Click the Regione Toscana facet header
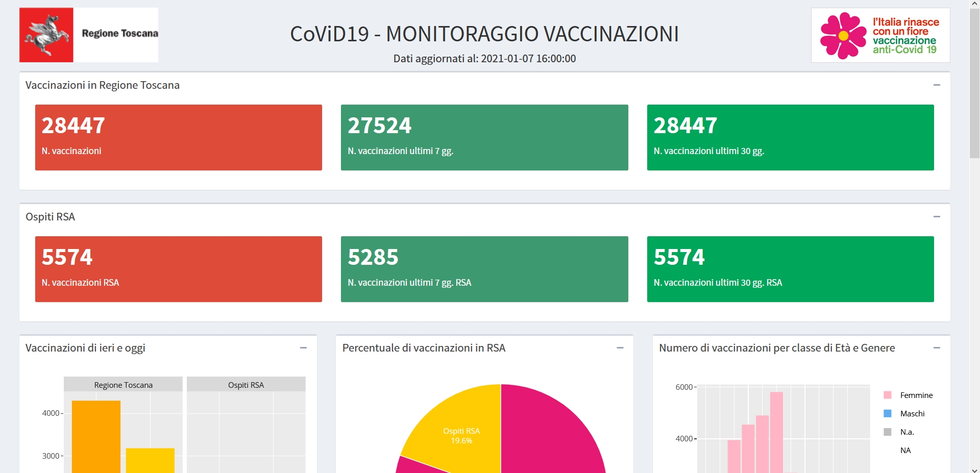The image size is (980, 473). click(123, 384)
